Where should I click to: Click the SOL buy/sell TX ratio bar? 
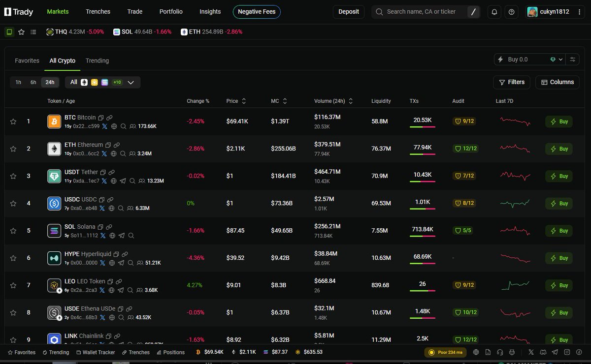423,236
